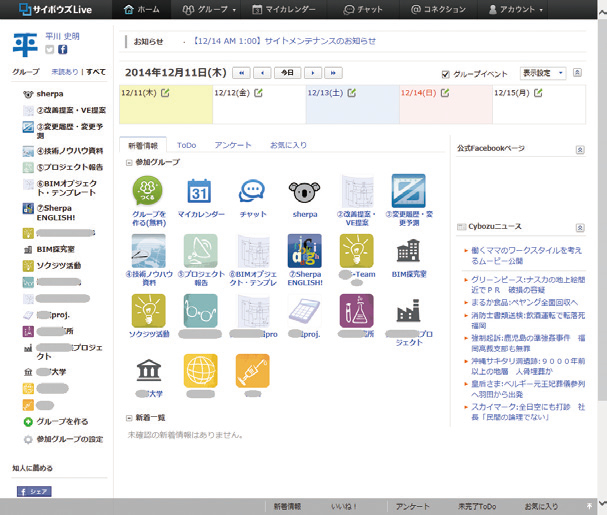Open コネクション in top navigation

coord(438,9)
